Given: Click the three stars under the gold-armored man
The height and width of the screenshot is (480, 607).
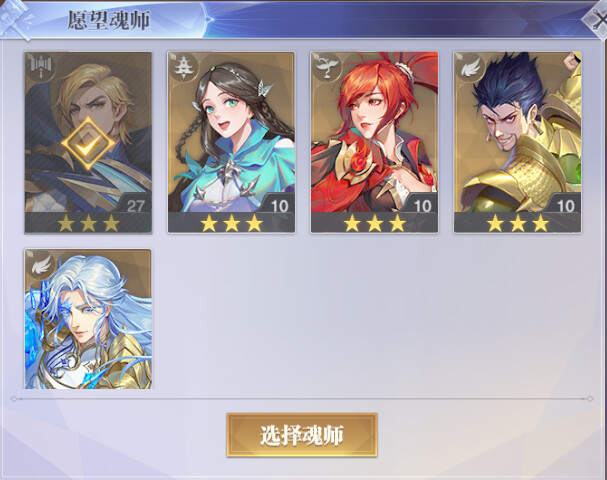Looking at the screenshot, I should point(518,223).
